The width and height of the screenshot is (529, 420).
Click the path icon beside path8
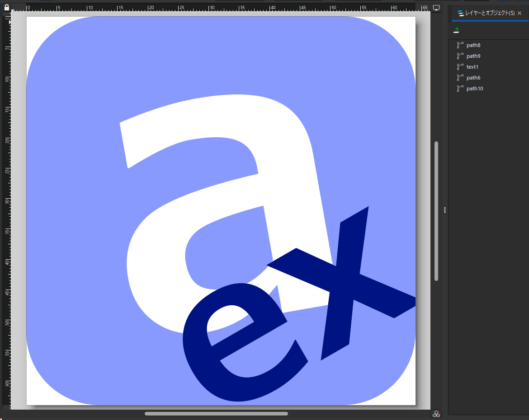460,45
